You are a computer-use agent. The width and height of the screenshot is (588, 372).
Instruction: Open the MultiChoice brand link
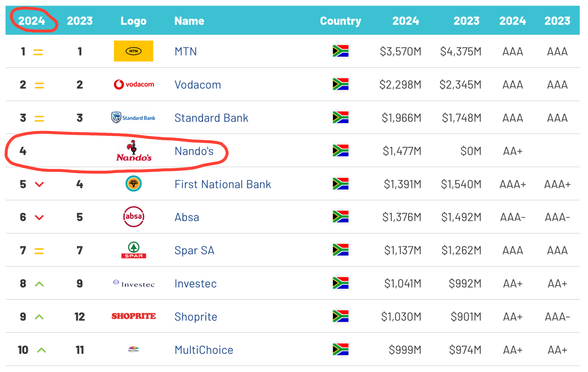204,350
